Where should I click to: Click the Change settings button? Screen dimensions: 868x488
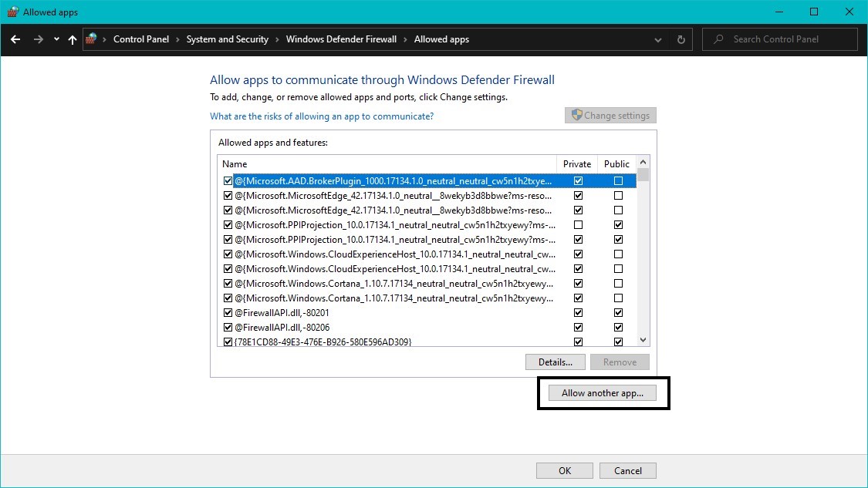(610, 115)
